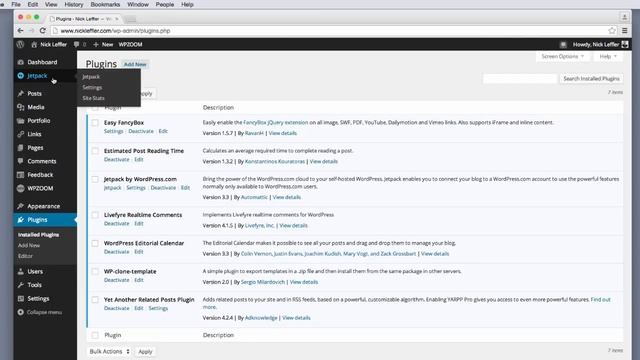Reload the page with the refresh icon
Viewport: 640px width, 360px height.
click(42, 31)
